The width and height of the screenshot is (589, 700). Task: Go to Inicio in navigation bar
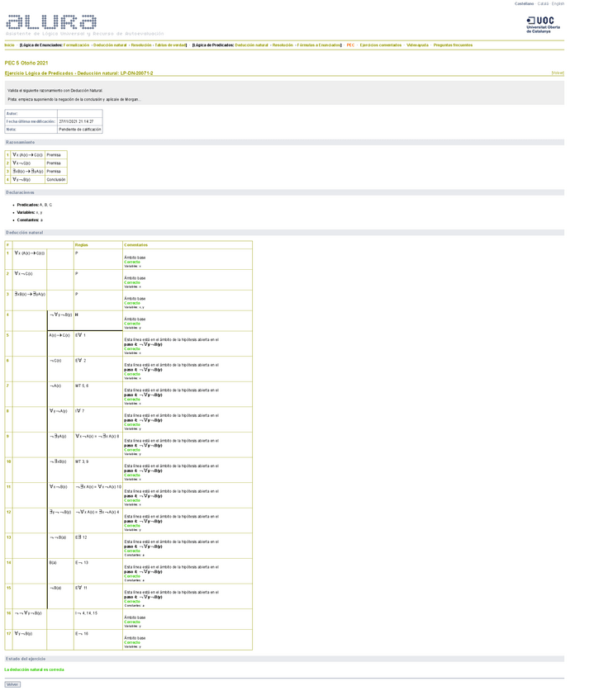point(10,45)
